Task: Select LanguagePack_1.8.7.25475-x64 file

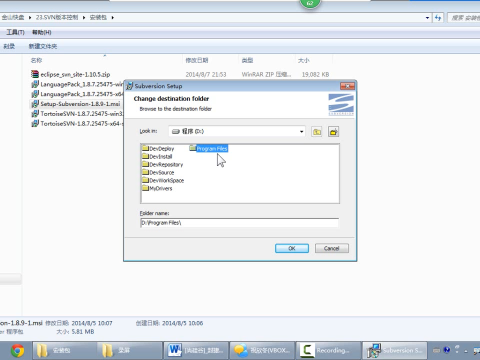Action: click(82, 94)
